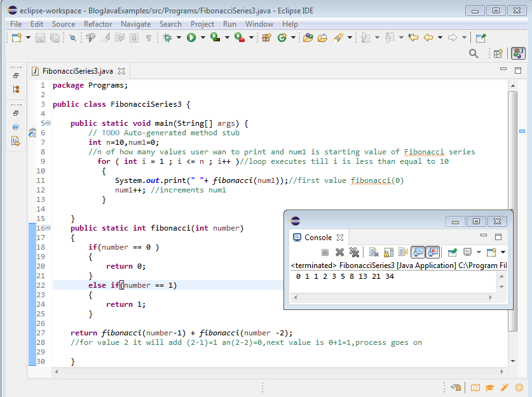Viewport: 532px width, 397px height.
Task: Navigate back with the yellow Back arrow
Action: click(428, 37)
